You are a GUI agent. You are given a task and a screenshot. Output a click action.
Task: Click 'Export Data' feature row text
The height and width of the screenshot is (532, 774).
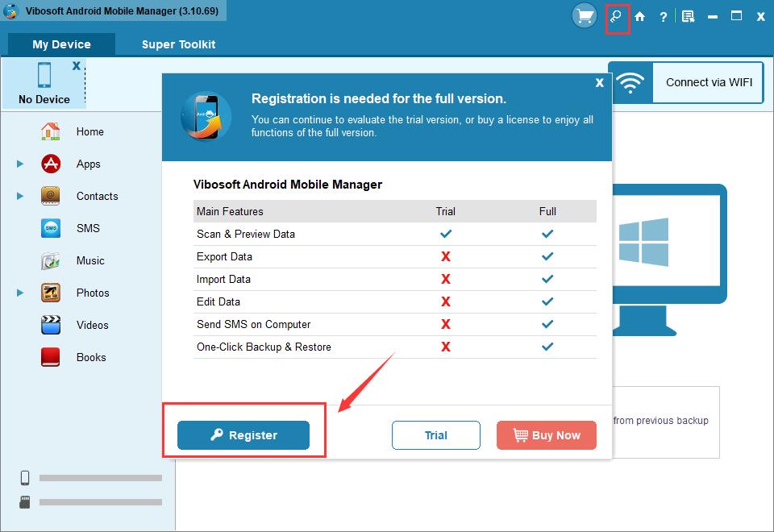(x=225, y=256)
